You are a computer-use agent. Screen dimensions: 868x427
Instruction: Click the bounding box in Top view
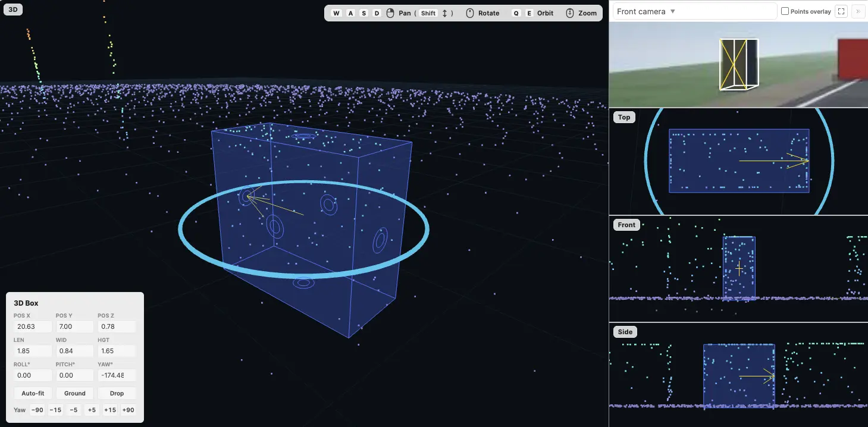(x=739, y=161)
